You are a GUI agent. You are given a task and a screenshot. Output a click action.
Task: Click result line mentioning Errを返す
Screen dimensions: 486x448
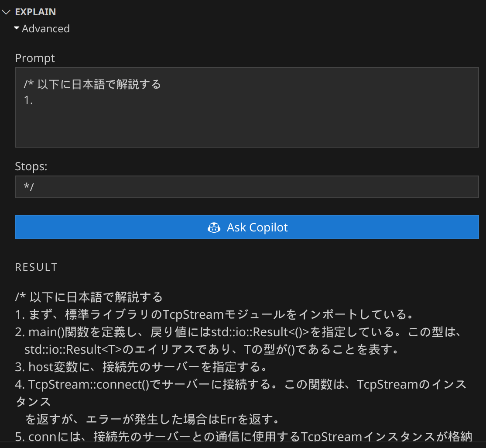[153, 419]
